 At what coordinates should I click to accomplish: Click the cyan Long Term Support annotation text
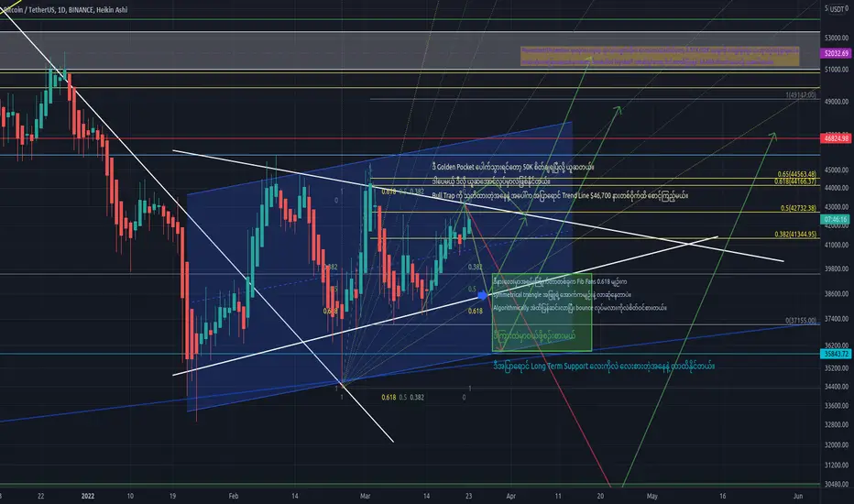pyautogui.click(x=604, y=367)
